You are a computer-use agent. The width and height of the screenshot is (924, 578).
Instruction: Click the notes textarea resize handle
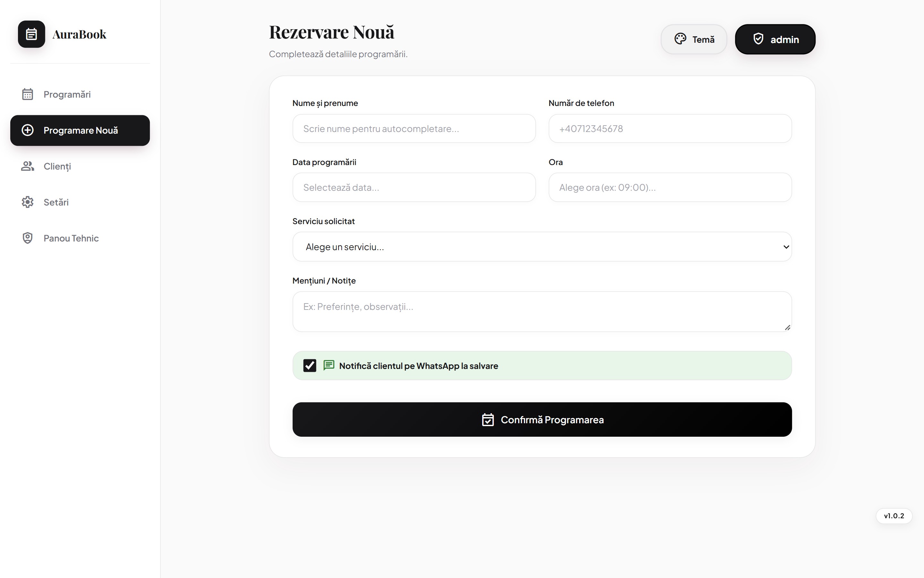pyautogui.click(x=787, y=328)
